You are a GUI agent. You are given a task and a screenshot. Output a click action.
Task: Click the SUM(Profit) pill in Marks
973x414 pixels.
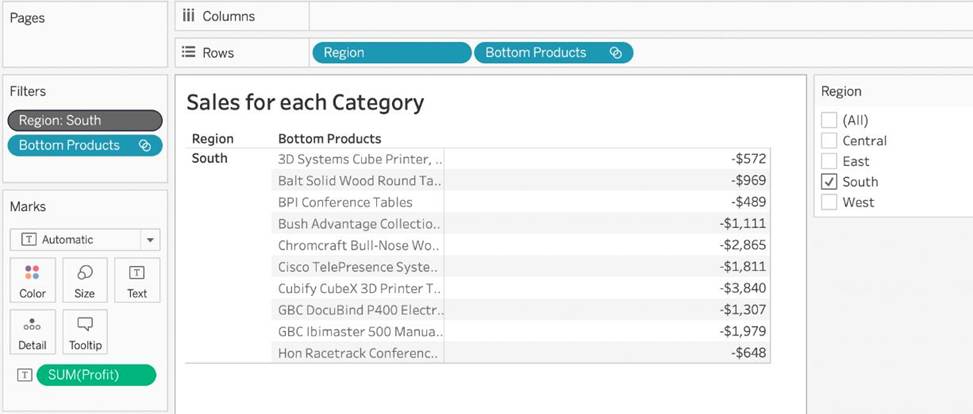click(x=95, y=375)
